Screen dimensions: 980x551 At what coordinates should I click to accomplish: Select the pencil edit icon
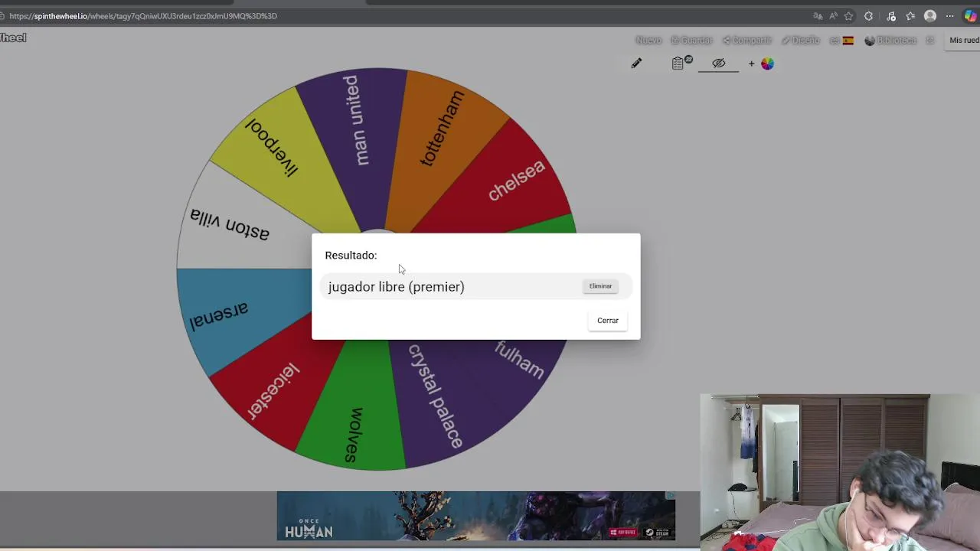(x=636, y=64)
